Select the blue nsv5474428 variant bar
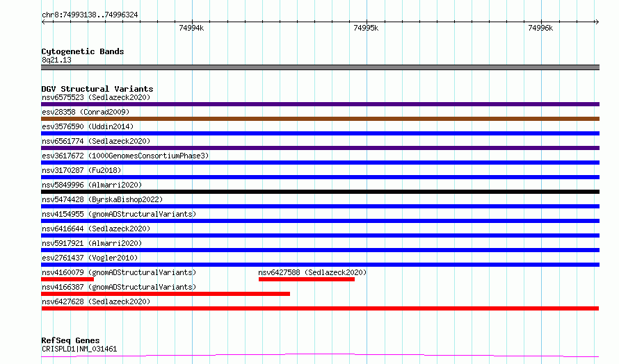The height and width of the screenshot is (364, 619). 320,206
